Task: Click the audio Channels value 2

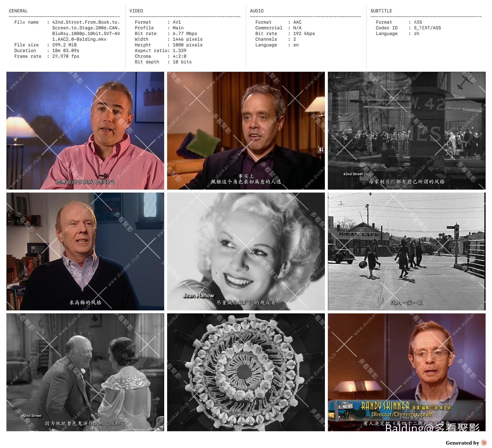Action: (x=295, y=39)
